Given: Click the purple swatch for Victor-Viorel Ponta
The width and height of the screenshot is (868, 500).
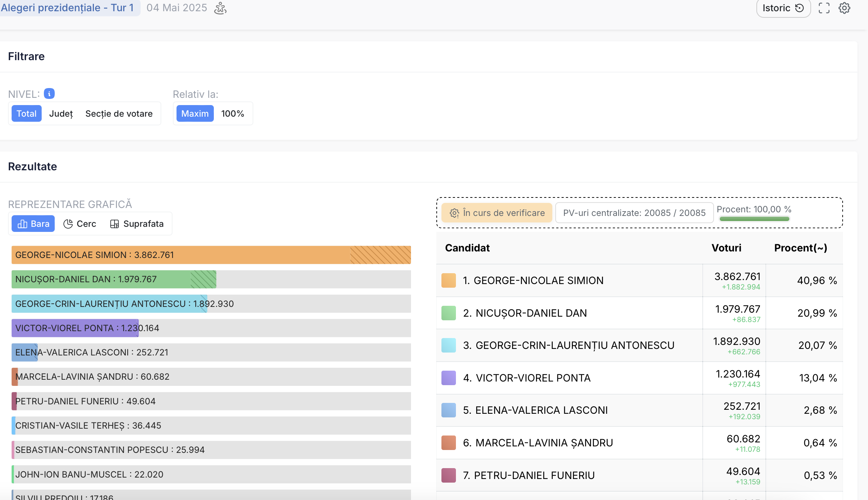Looking at the screenshot, I should click(448, 378).
